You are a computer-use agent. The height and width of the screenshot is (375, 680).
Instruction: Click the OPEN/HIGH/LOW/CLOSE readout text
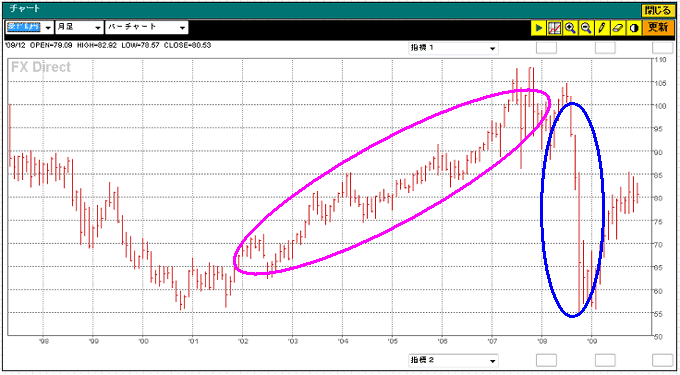[108, 45]
